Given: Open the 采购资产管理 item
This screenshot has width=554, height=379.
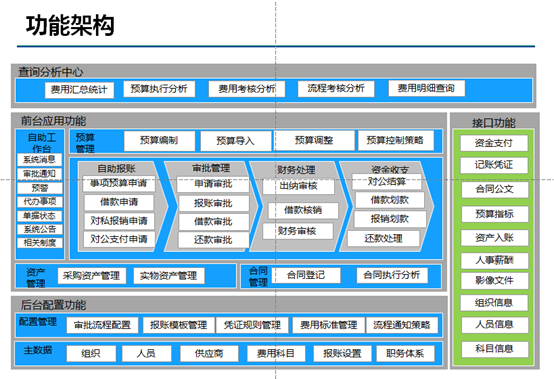Looking at the screenshot, I should (x=92, y=276).
